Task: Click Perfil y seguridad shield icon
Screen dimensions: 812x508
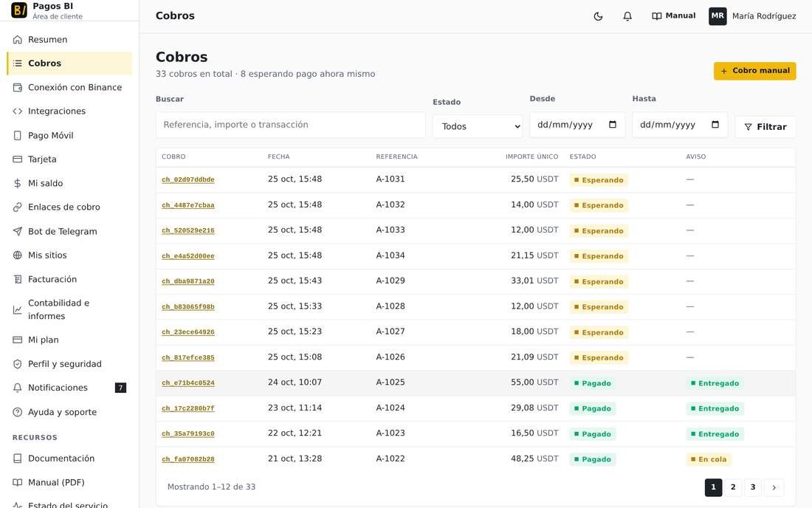Action: coord(18,364)
